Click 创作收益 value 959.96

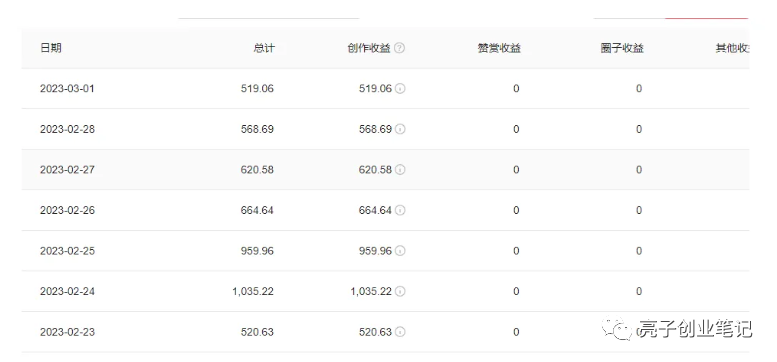pyautogui.click(x=375, y=251)
